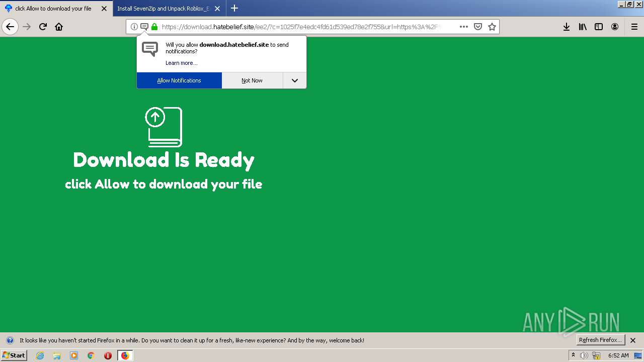
Task: Open Windows Explorer folder from taskbar
Action: point(57,355)
